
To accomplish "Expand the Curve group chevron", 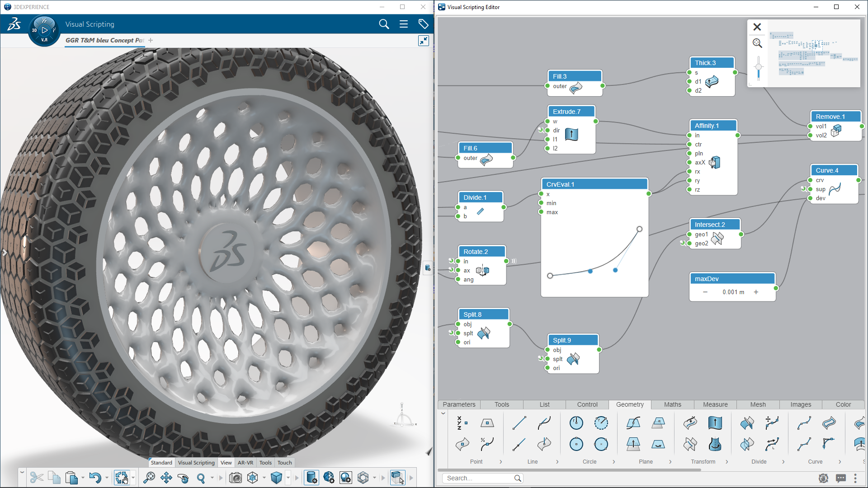I will click(840, 462).
